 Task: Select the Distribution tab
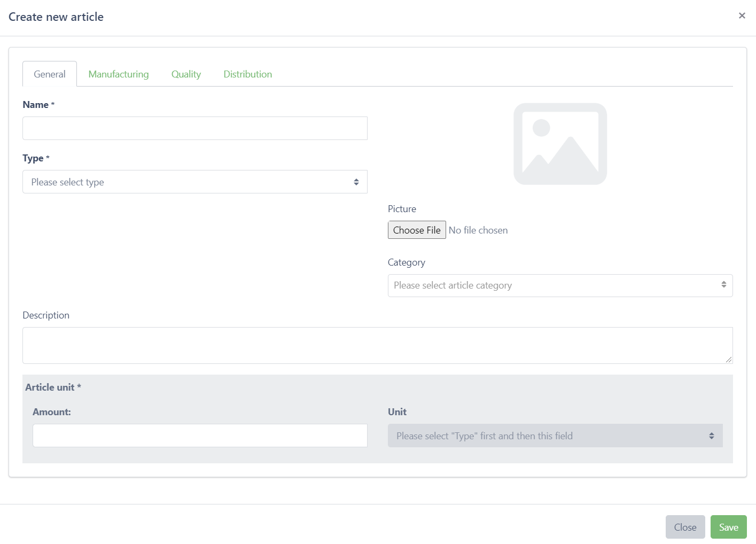(x=247, y=74)
